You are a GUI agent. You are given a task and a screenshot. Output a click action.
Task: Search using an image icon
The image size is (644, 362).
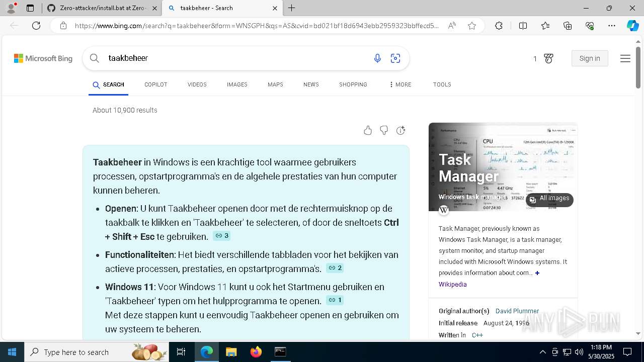[x=395, y=58]
